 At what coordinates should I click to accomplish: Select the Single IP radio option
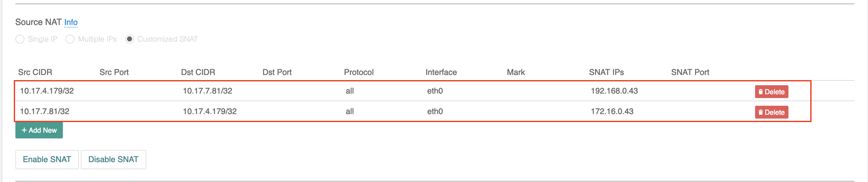click(x=20, y=39)
